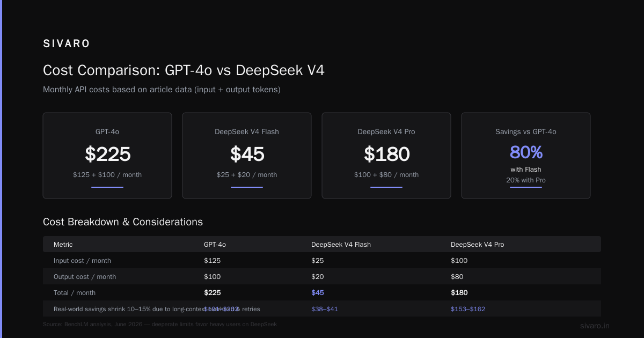Select the large $45 figure in the Flash card
Screen dimensions: 644x338
tap(247, 154)
